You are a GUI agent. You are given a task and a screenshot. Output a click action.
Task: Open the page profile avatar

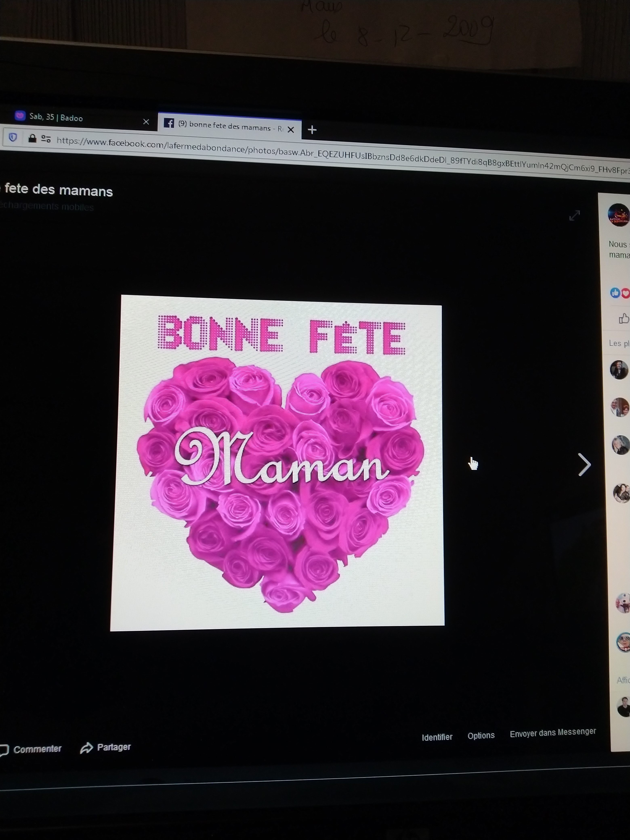coord(619,215)
